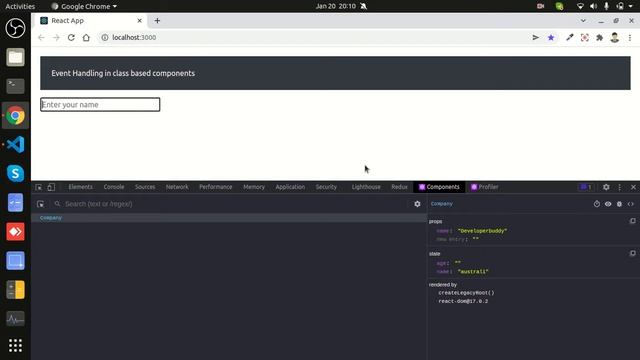
Task: Click the React select-element-in-page icon
Action: click(40, 204)
